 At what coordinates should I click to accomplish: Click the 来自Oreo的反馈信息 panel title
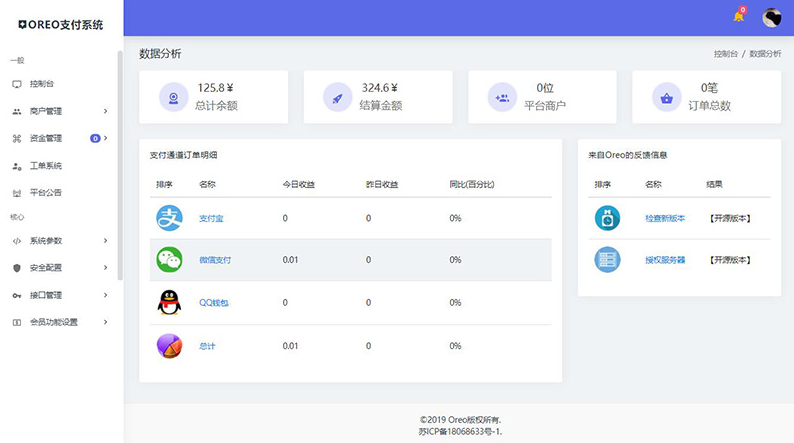tap(627, 155)
